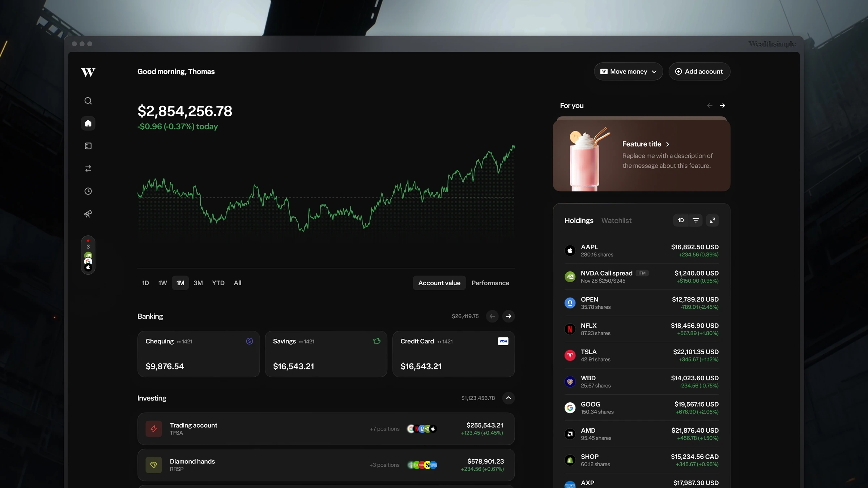This screenshot has width=868, height=488.
Task: Click the Investing total $1,123,456.78
Action: click(478, 398)
